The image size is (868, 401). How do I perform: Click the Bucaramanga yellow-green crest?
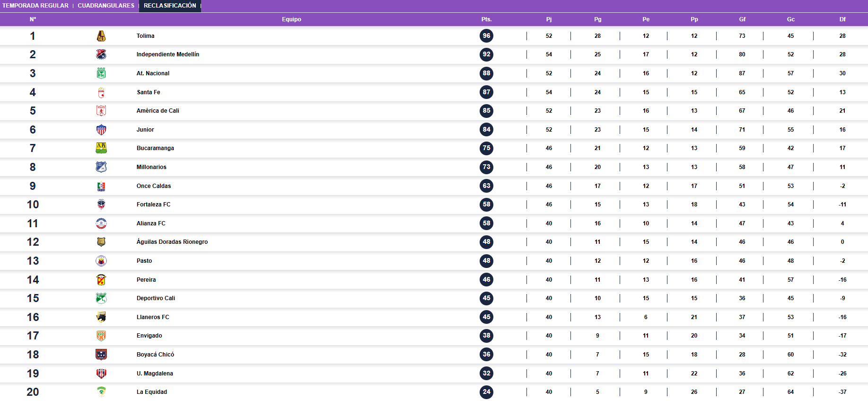click(x=101, y=148)
